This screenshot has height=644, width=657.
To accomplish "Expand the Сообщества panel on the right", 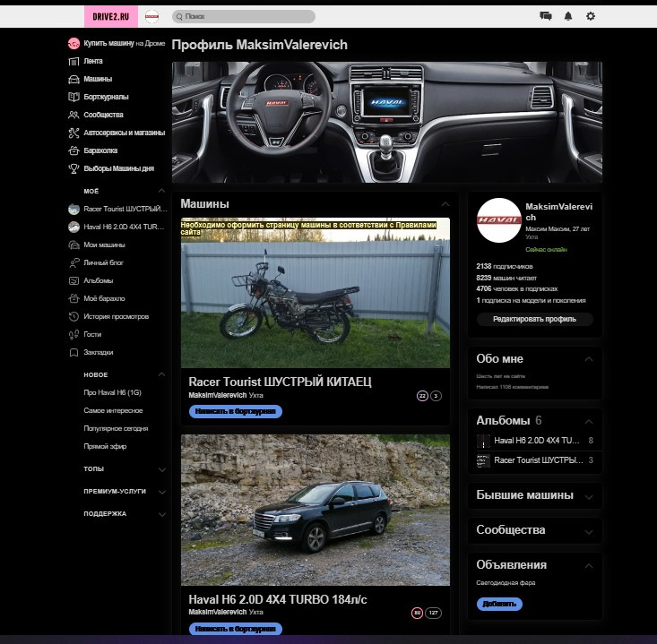I will pyautogui.click(x=589, y=532).
